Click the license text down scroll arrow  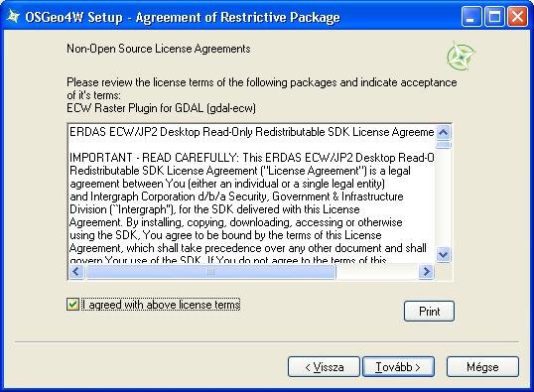[443, 254]
